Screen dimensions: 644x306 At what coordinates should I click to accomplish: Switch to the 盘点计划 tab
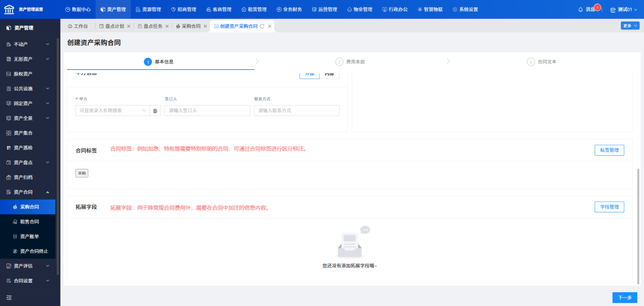tap(112, 26)
